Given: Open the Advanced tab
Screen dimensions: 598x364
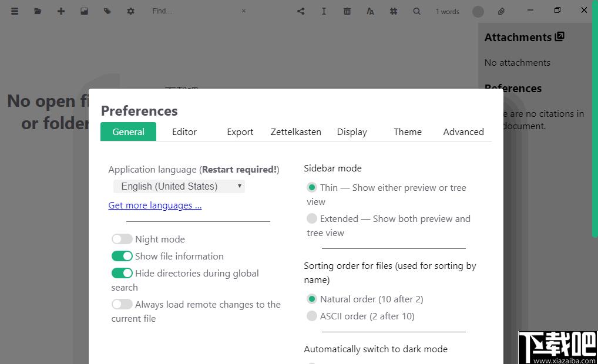Looking at the screenshot, I should tap(463, 132).
